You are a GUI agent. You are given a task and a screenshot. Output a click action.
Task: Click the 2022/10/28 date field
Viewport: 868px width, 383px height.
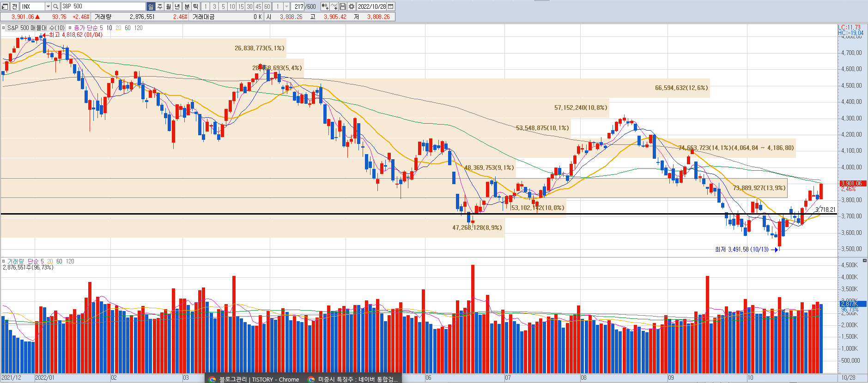click(372, 6)
